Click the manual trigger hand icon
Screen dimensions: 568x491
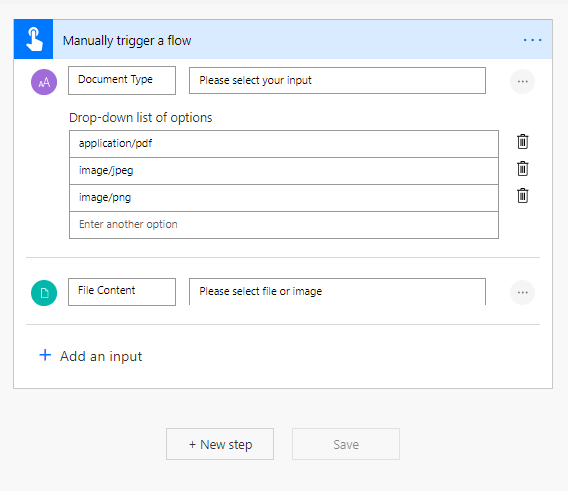tap(34, 39)
